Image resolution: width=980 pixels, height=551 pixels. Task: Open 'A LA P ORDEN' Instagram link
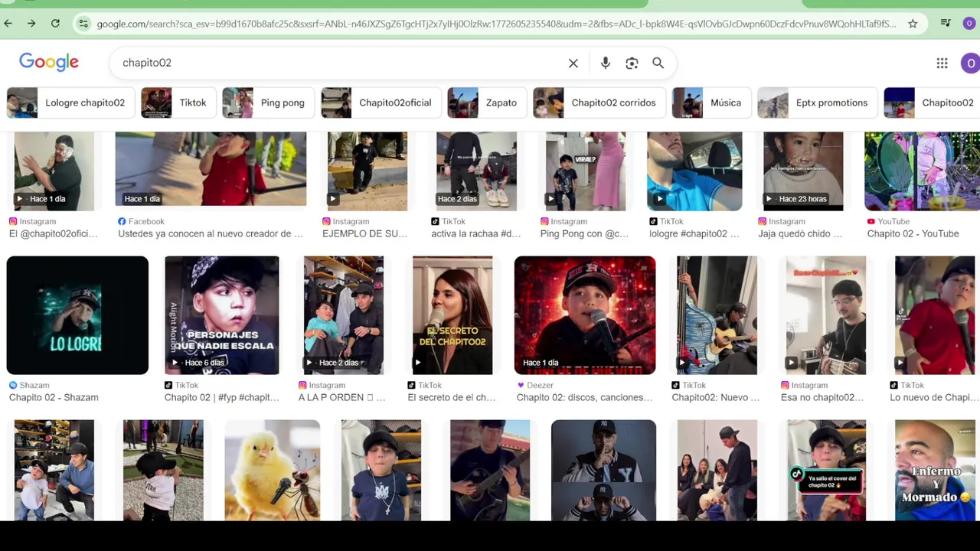point(341,397)
